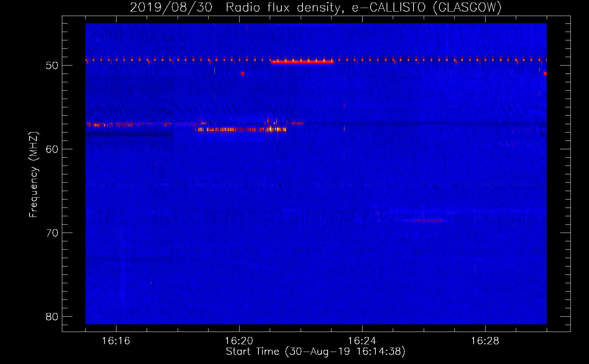
Task: Click the bright yellow-red emission near 58 MHz
Action: click(x=241, y=129)
